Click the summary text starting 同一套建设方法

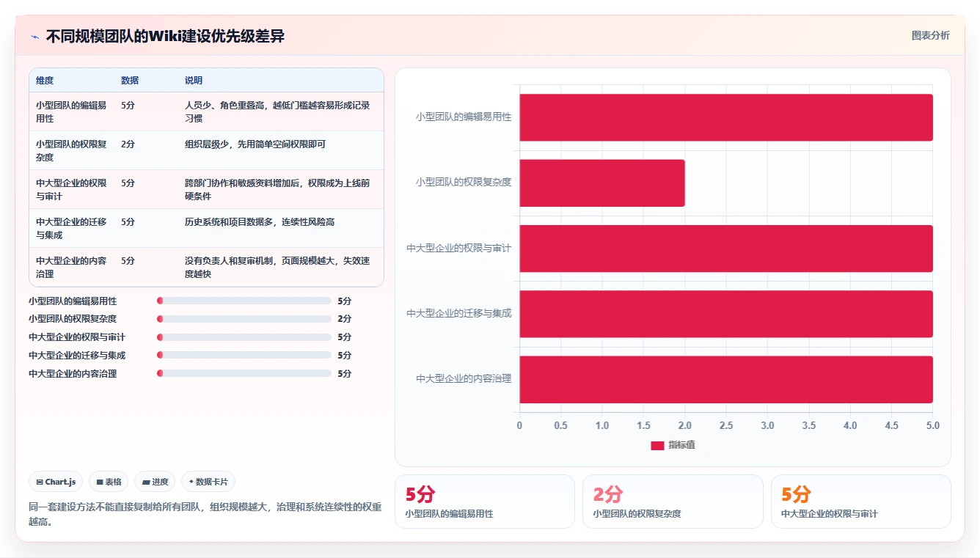[x=205, y=514]
